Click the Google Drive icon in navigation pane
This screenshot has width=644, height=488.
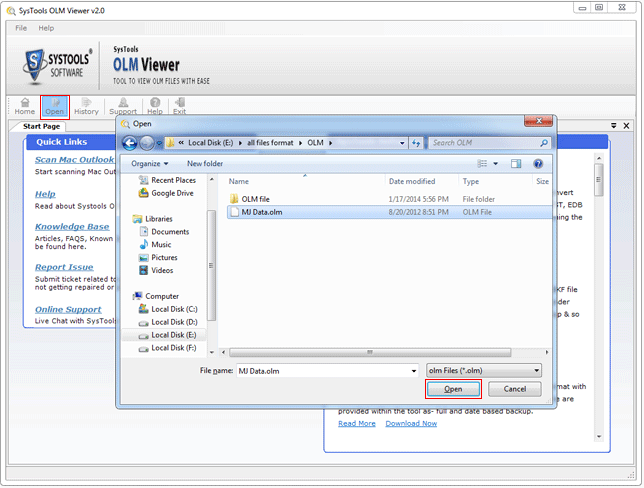click(143, 193)
